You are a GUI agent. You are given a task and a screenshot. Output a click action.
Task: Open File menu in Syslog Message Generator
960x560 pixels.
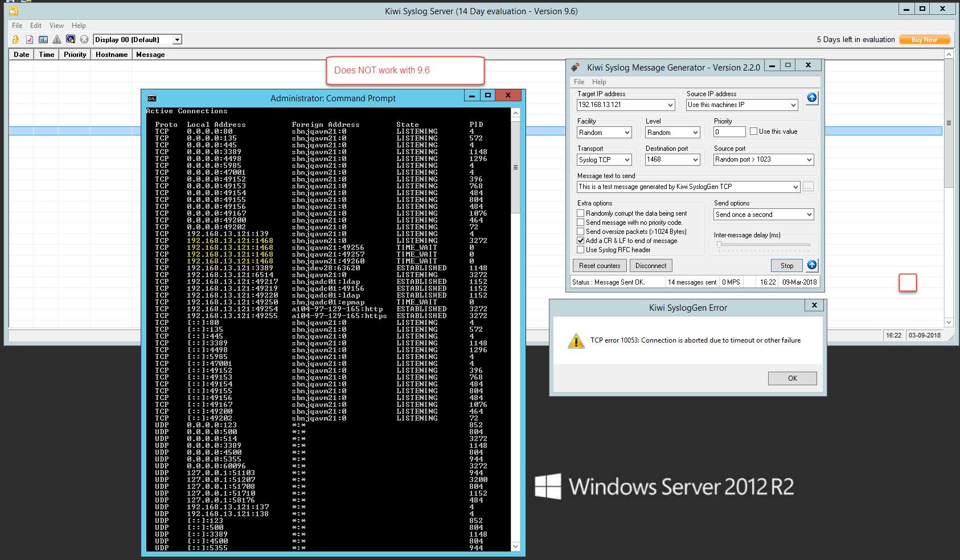coord(579,82)
